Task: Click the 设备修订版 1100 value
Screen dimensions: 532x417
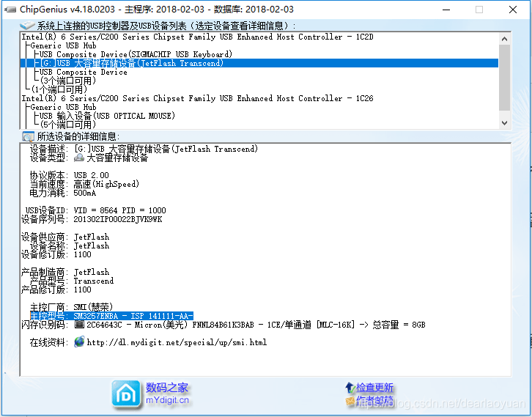Action: (x=83, y=254)
